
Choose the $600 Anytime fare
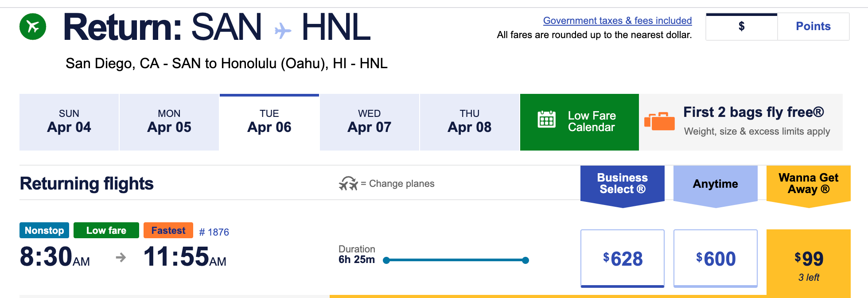click(715, 259)
